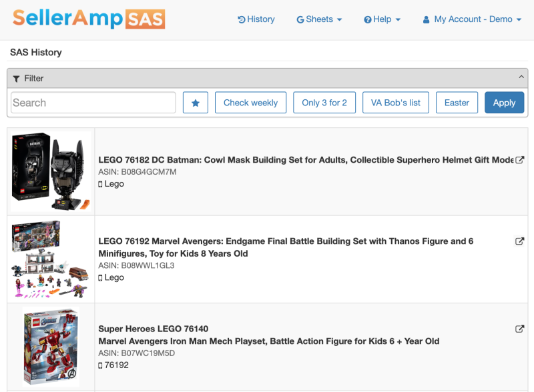Screen dimensions: 534x392
Task: Open the LEGO 76192 Marvel Avengers title
Action: tap(286, 247)
